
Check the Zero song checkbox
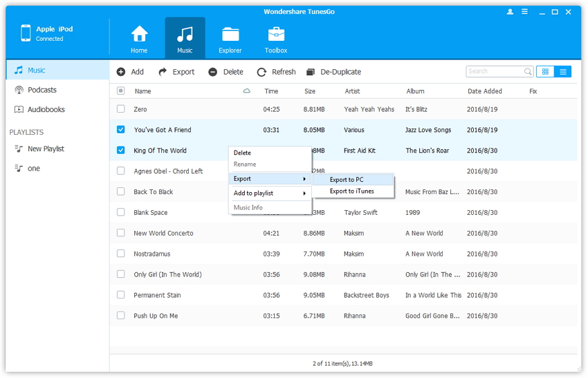pyautogui.click(x=121, y=109)
